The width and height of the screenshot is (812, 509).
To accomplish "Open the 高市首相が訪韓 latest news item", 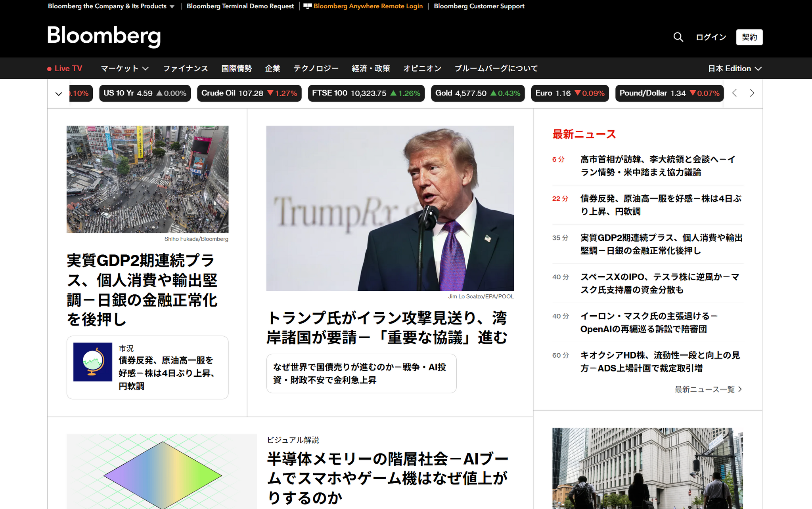I will [x=658, y=166].
